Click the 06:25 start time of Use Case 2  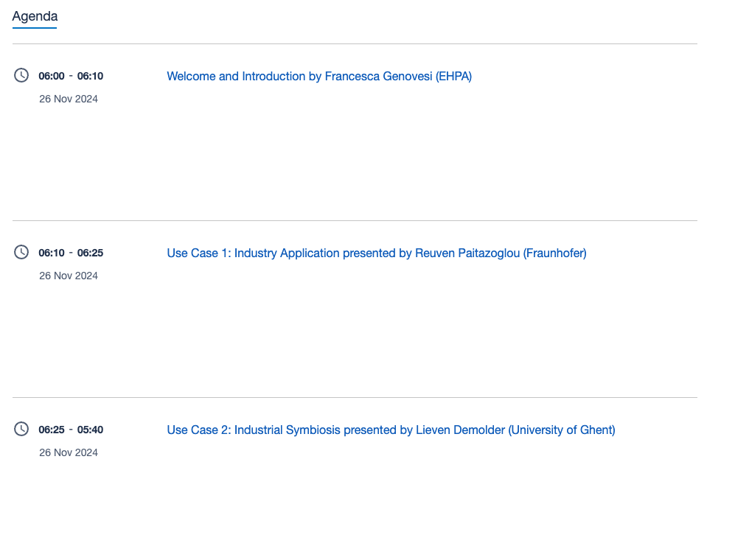click(x=52, y=430)
